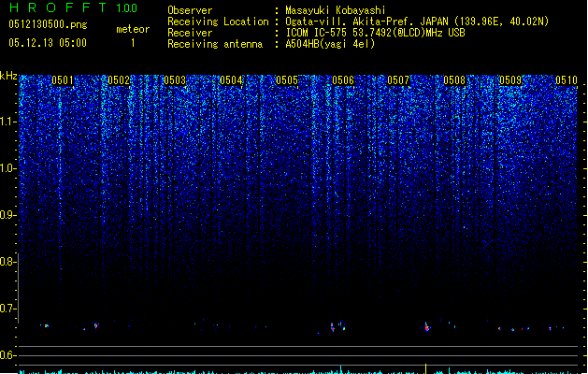Viewport: 588px width, 374px height.
Task: Click the 0501 time marker
Action: (63, 80)
